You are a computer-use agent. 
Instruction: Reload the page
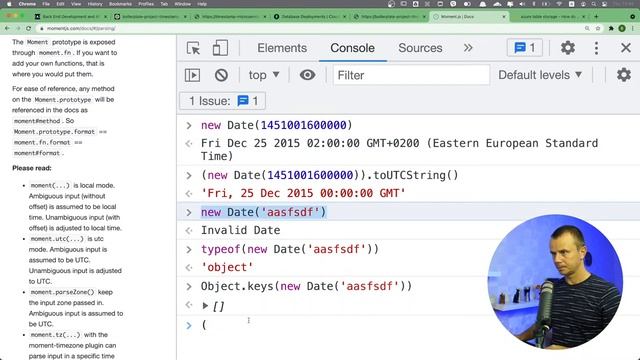[x=28, y=29]
